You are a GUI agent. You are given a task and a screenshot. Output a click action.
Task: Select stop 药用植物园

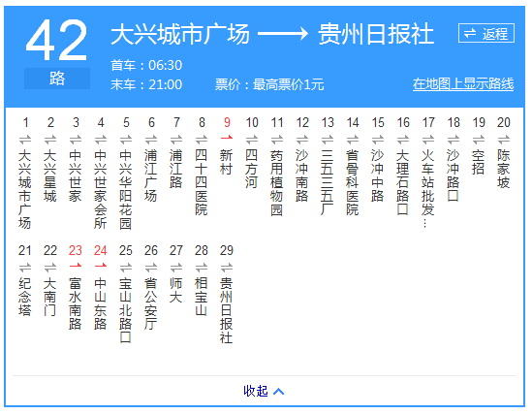point(277,182)
